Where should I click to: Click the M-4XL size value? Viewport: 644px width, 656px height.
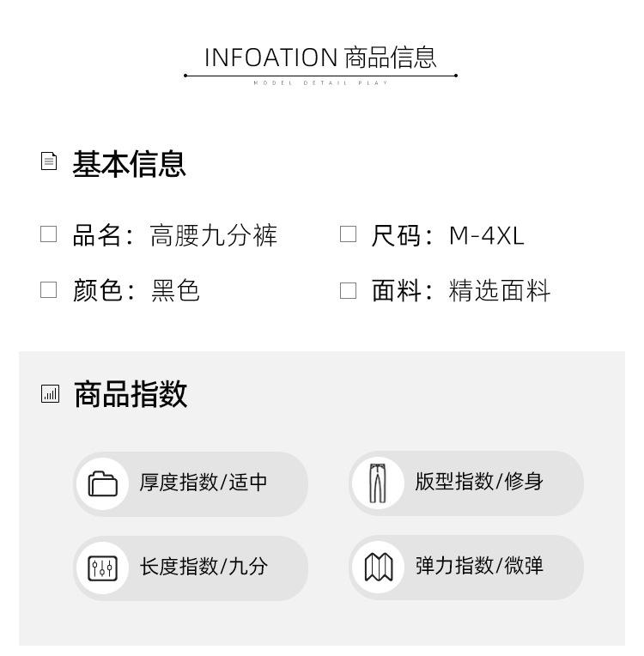coord(486,235)
